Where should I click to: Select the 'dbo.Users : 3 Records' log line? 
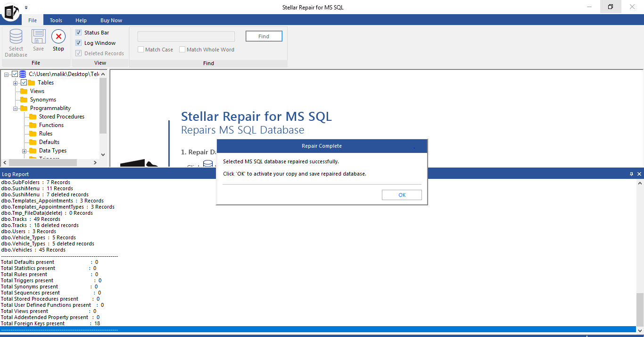29,231
